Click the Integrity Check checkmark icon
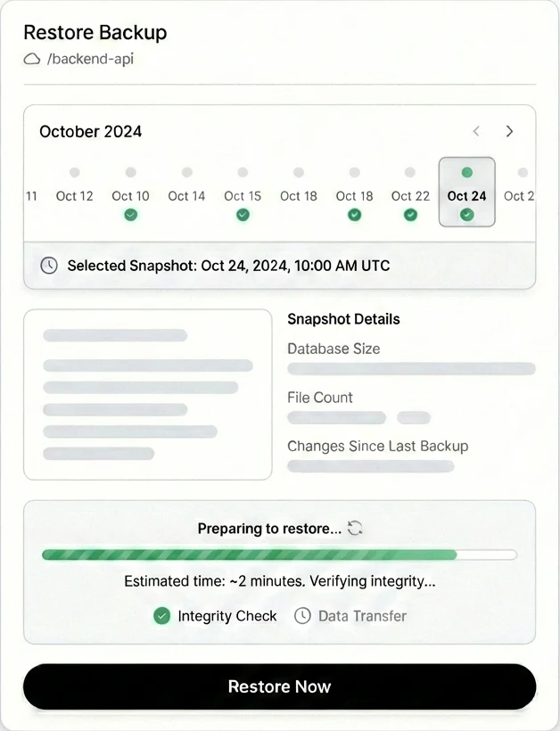Screen dimensions: 560x731 161,616
